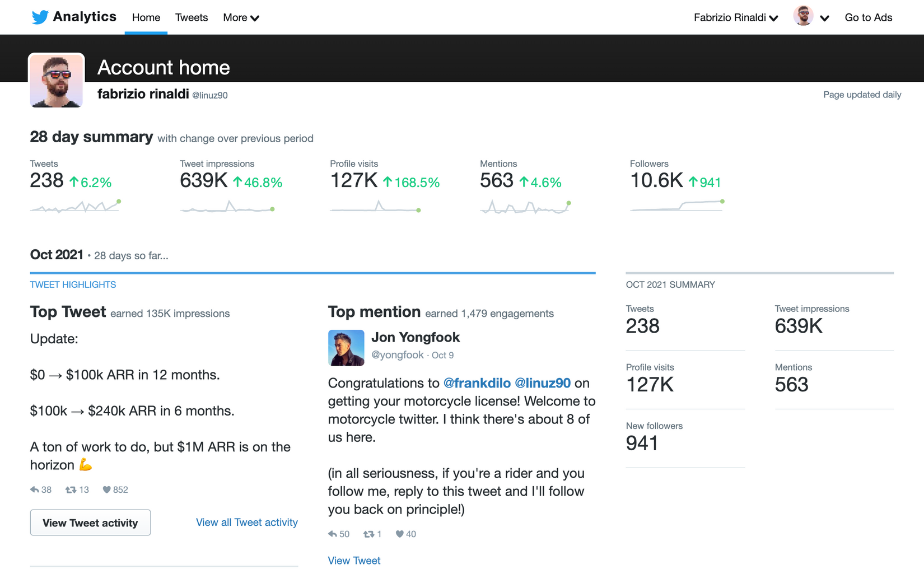Switch to the Tweets tab
Image resolution: width=924 pixels, height=574 pixels.
(x=191, y=17)
